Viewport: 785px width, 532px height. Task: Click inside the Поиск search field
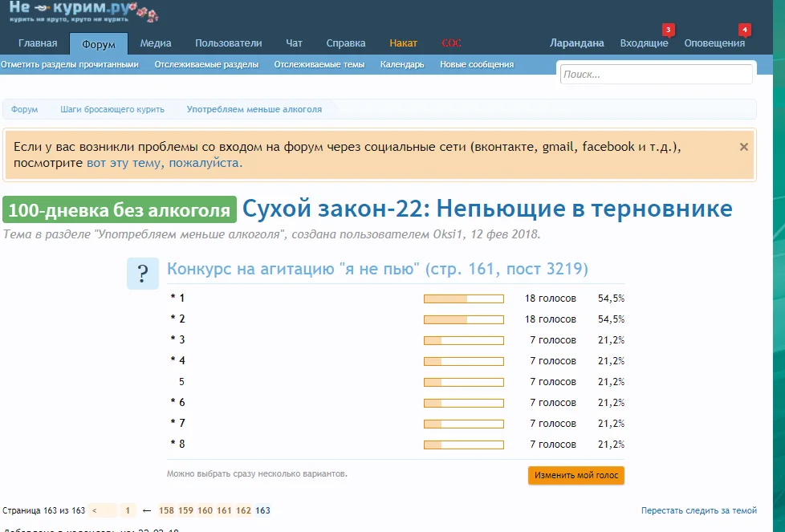(x=656, y=75)
